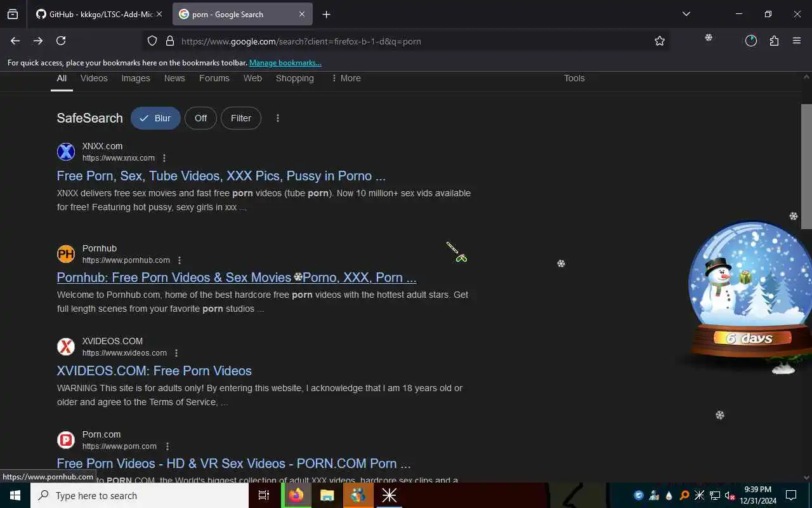The image size is (812, 508).
Task: Switch to Images results tab
Action: point(136,78)
